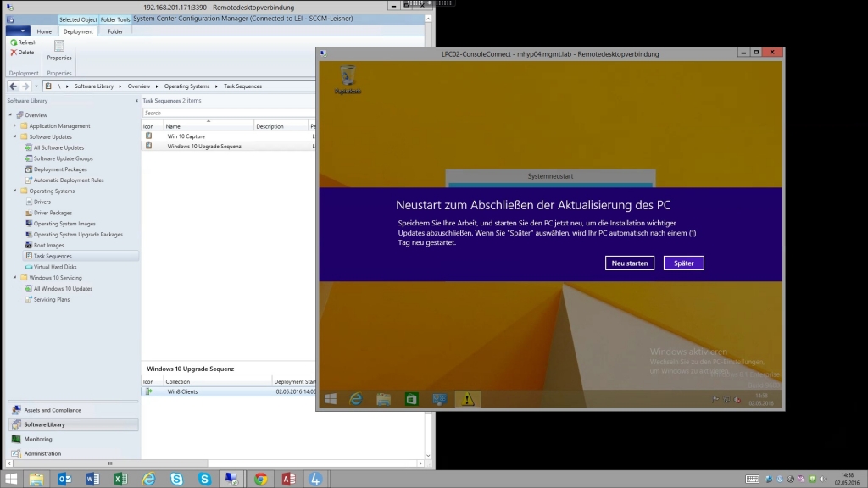
Task: Open Outlook from the host taskbar
Action: (64, 479)
